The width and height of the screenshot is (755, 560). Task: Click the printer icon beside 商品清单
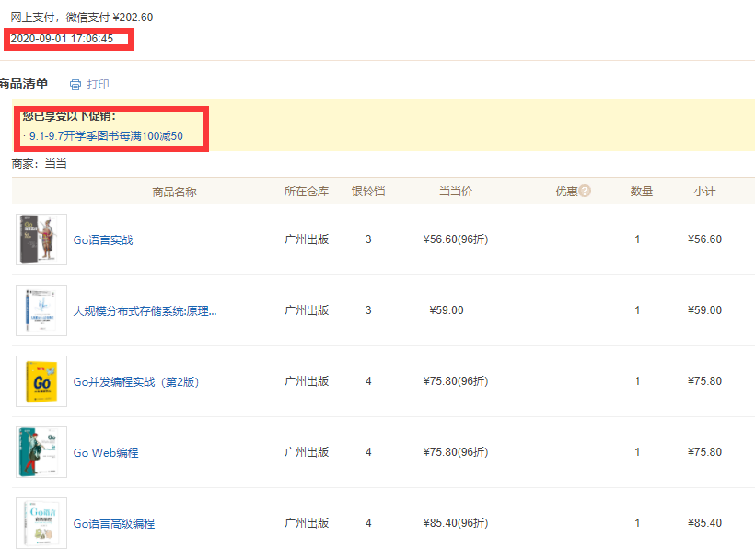click(75, 85)
